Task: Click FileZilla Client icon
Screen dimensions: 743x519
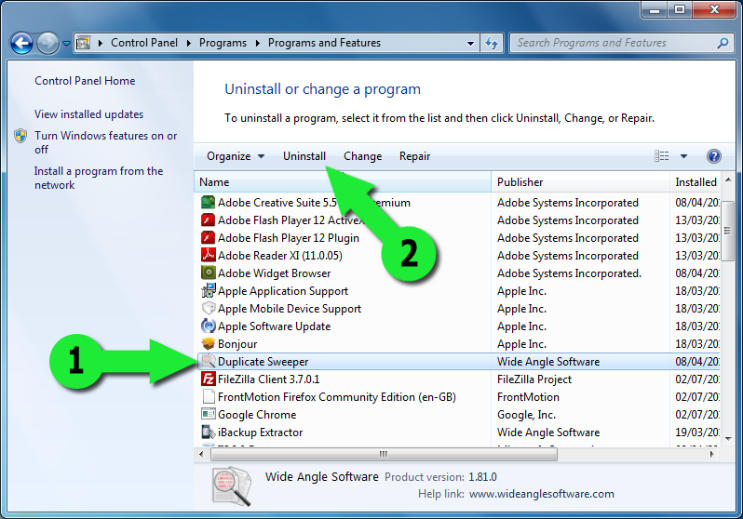Action: click(x=208, y=379)
